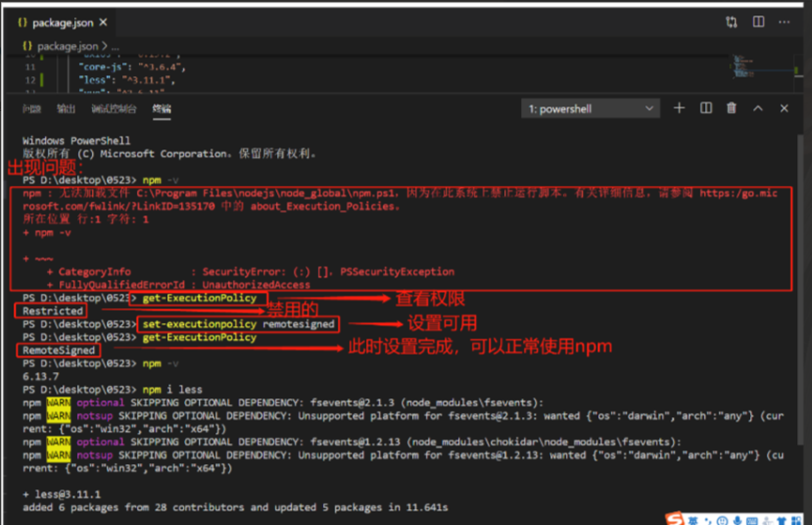The width and height of the screenshot is (812, 525).
Task: Close the terminal panel
Action: click(x=784, y=108)
